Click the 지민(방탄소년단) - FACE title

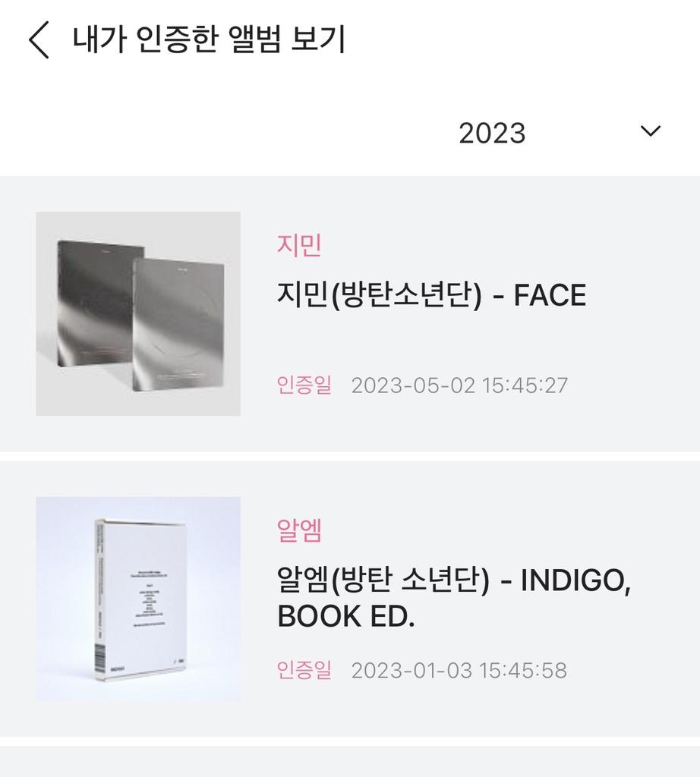pos(431,295)
